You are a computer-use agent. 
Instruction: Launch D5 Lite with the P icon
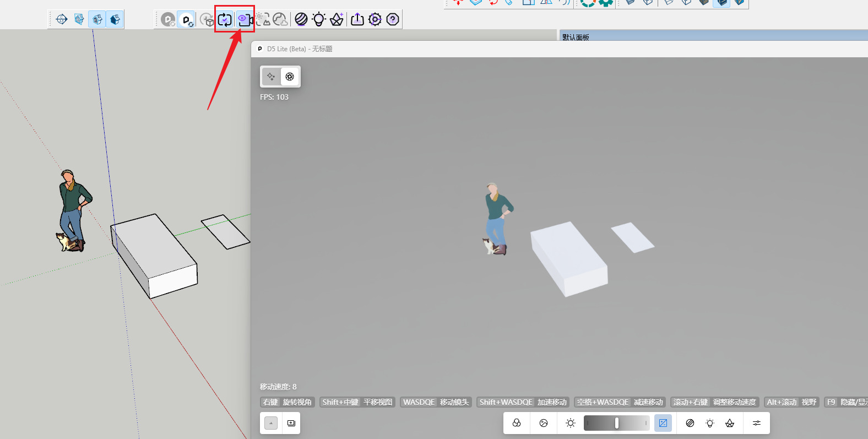187,20
